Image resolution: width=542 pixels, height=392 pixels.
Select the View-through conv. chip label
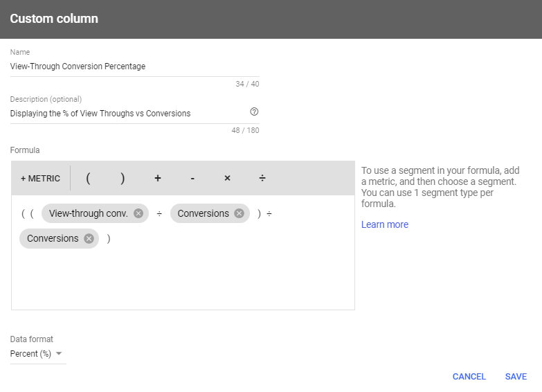tap(88, 213)
